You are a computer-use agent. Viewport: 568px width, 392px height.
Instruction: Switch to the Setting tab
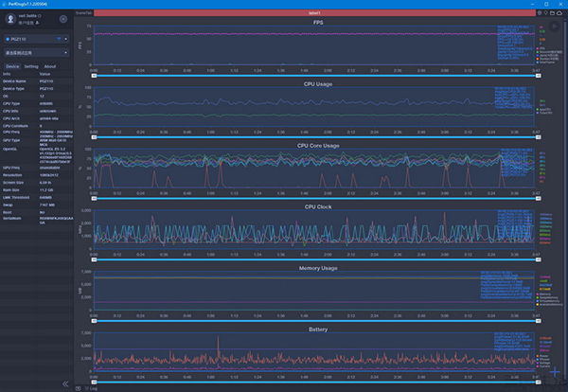[x=31, y=67]
